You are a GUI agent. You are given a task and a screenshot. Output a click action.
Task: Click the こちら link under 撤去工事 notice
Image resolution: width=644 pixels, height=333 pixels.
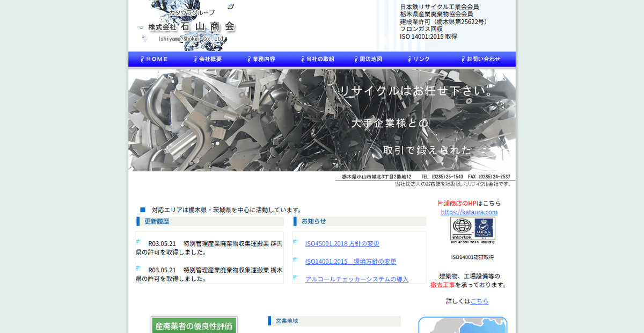479,301
